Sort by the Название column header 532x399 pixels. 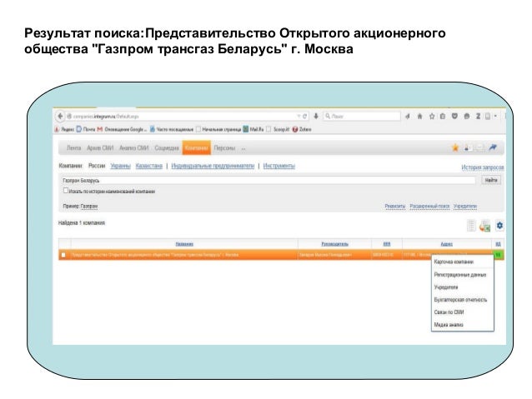point(184,244)
